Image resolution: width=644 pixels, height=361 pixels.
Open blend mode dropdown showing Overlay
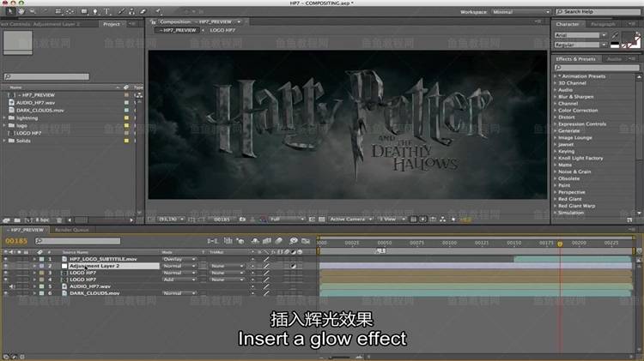(x=179, y=259)
